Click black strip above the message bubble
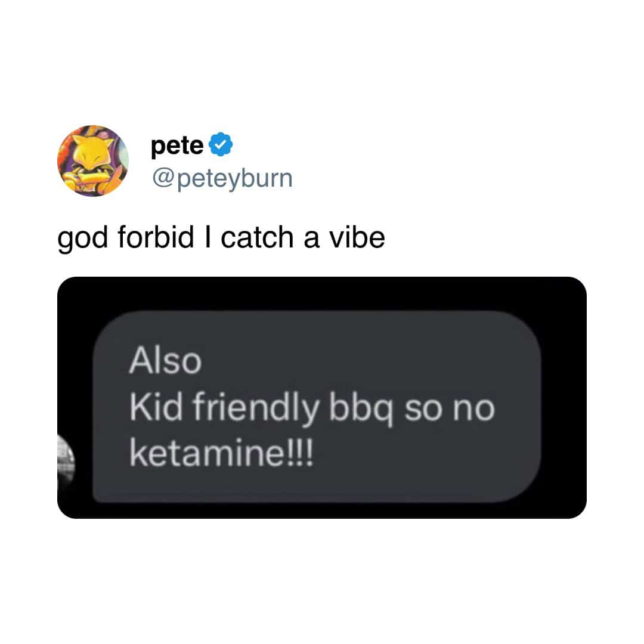The height and width of the screenshot is (644, 644). pos(321,293)
